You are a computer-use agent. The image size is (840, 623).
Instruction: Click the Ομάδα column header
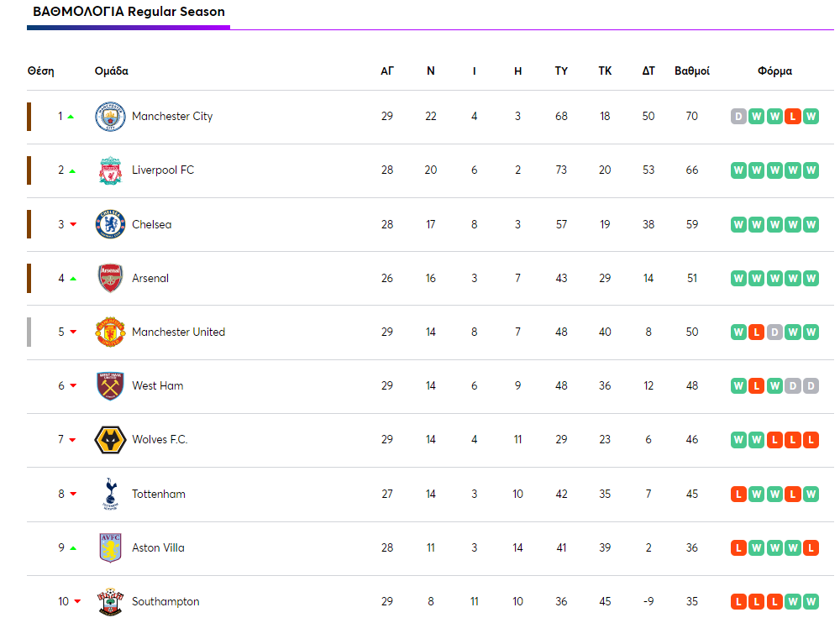pyautogui.click(x=112, y=71)
